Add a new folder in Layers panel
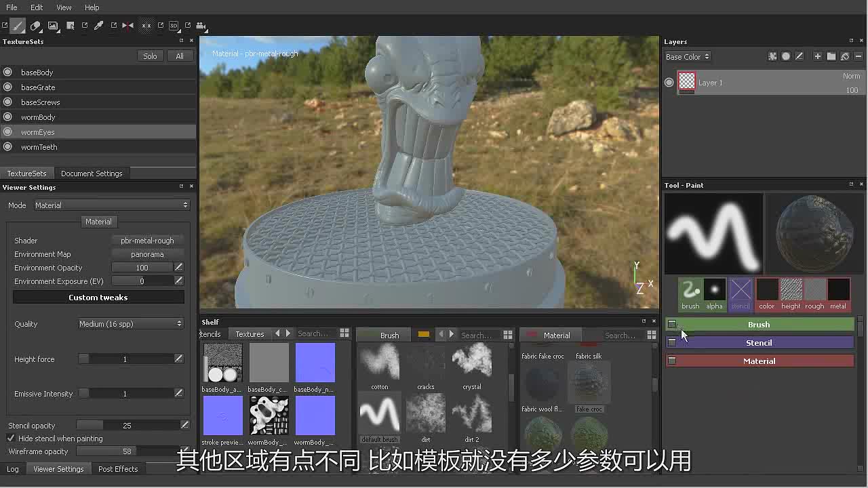Screen dimensions: 868x488 click(831, 57)
